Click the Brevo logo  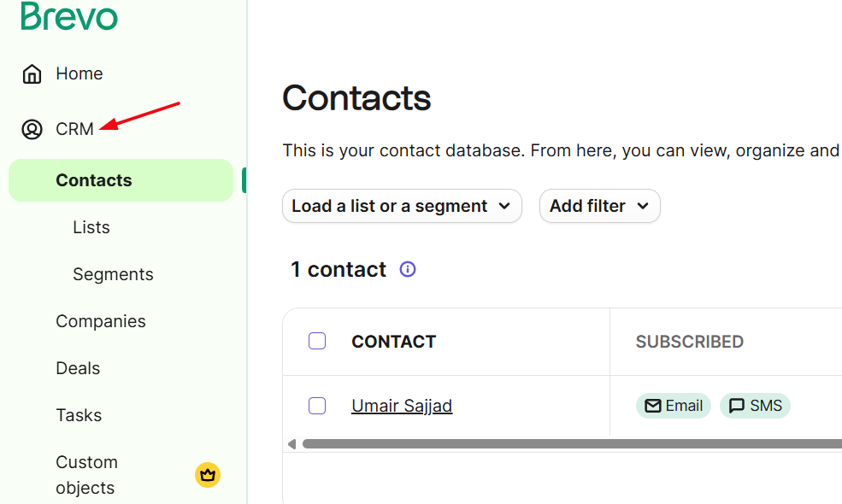click(69, 16)
